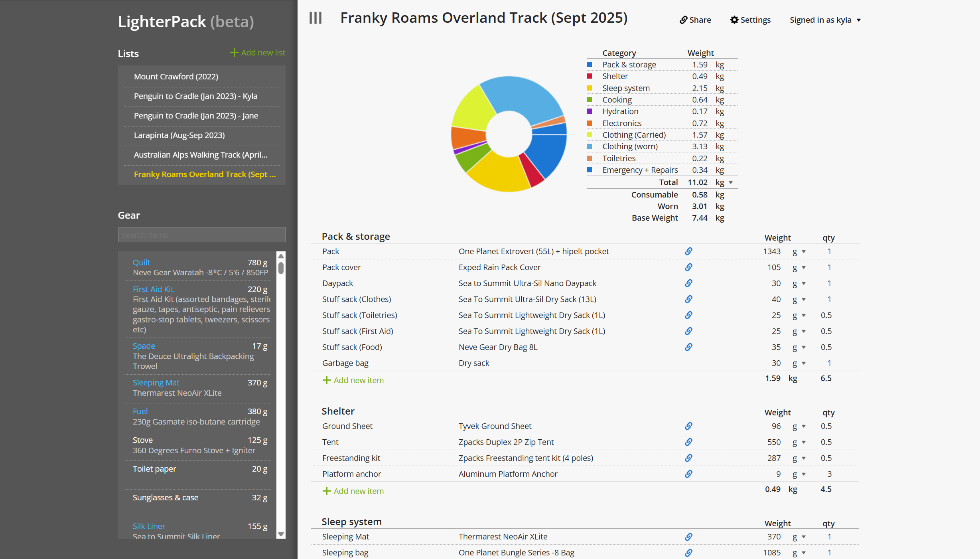Click the Quilt gear item link

141,263
